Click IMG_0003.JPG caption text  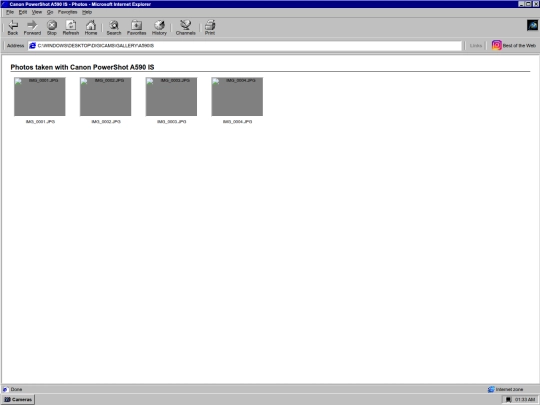click(x=172, y=122)
